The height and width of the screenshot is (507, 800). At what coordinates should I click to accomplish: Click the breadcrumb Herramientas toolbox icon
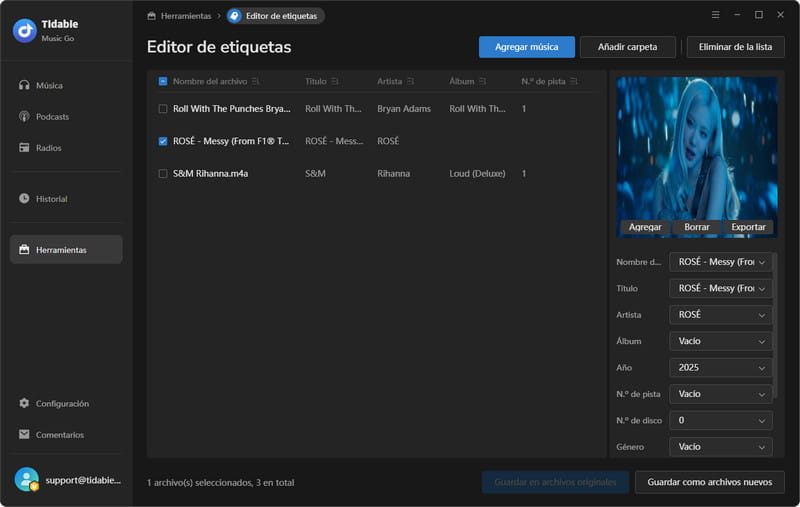tap(152, 16)
